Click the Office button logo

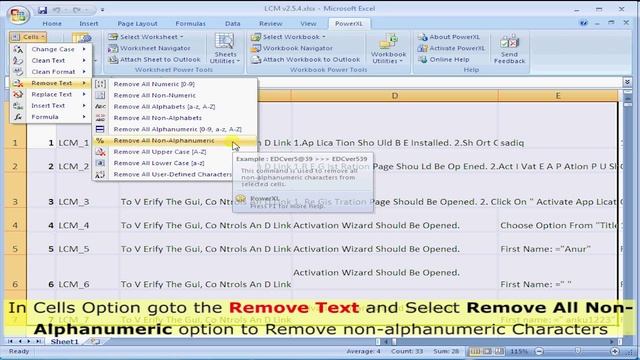(x=18, y=14)
